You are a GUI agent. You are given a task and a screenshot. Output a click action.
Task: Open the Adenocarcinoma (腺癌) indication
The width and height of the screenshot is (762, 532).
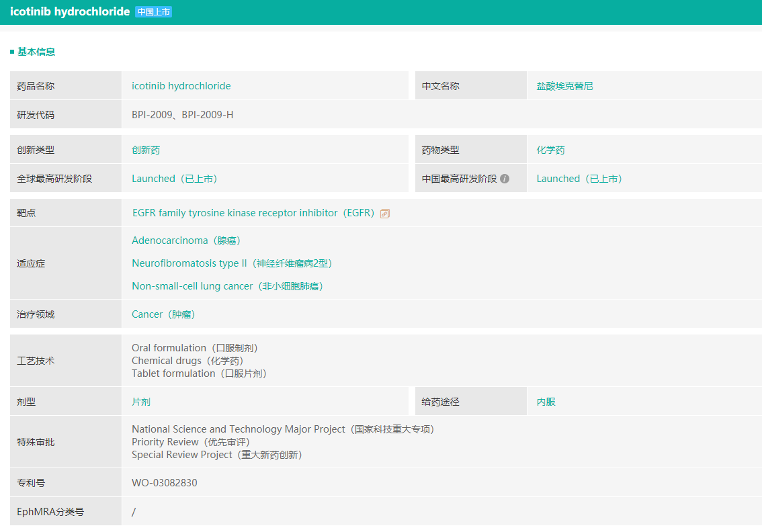186,240
